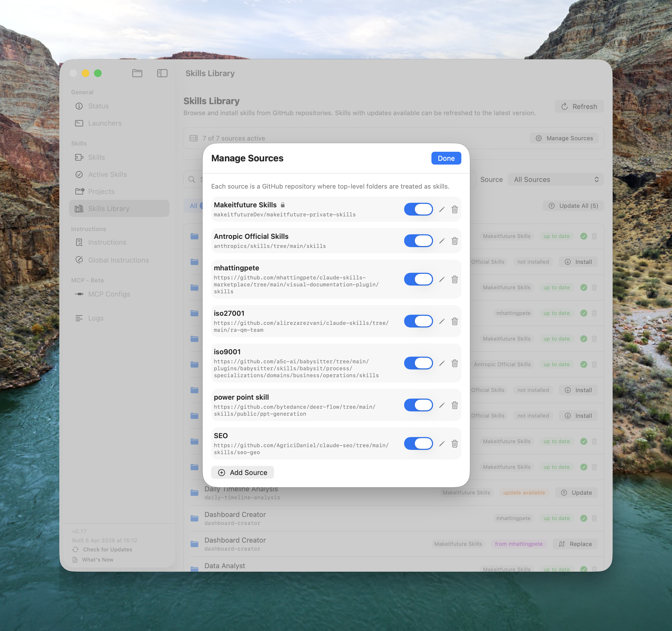The width and height of the screenshot is (672, 631).
Task: Switch off the iso9001 source
Action: pos(418,363)
